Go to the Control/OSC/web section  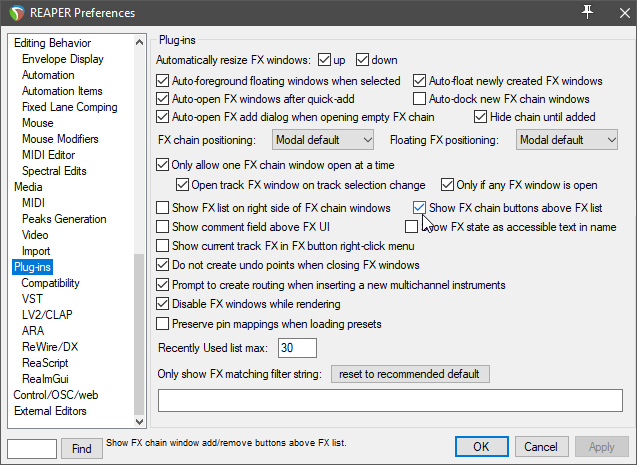click(x=56, y=395)
